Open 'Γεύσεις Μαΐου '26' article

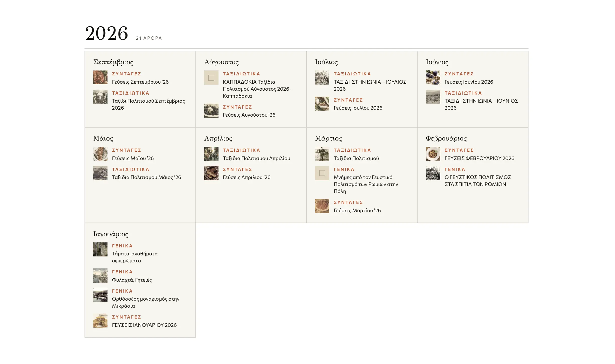[x=133, y=158]
